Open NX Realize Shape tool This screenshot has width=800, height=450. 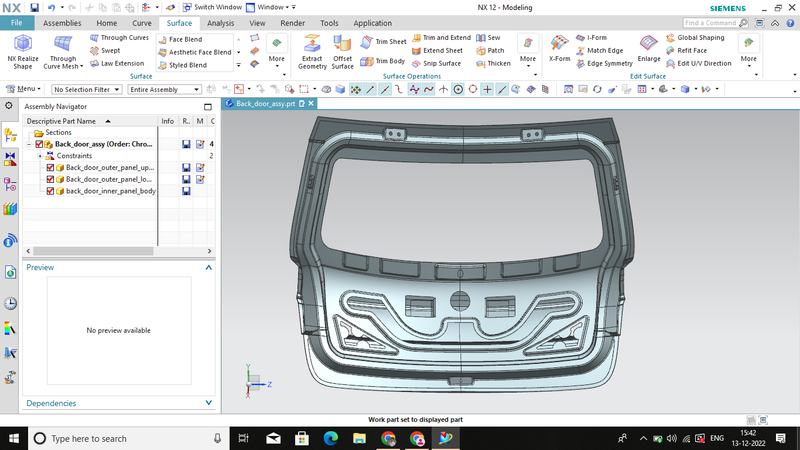click(x=23, y=52)
